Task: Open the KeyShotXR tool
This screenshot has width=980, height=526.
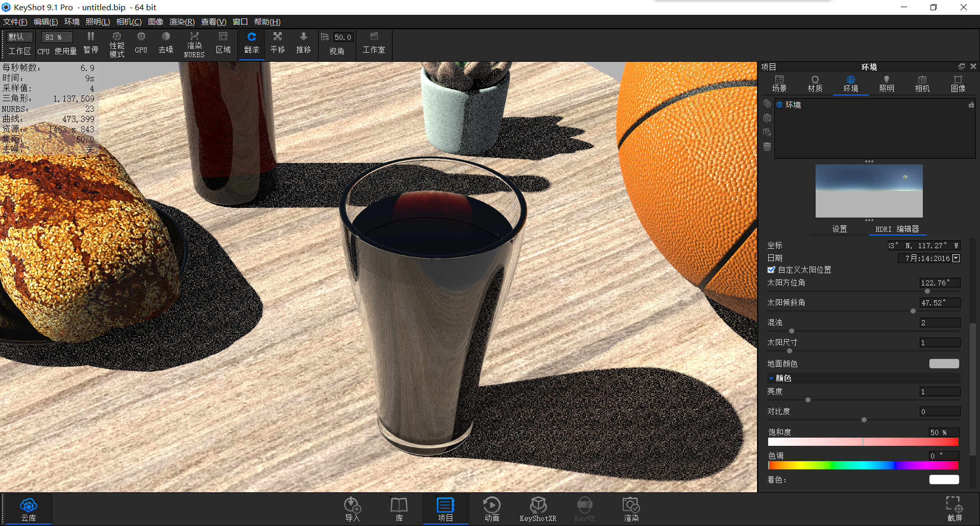Action: (x=538, y=509)
